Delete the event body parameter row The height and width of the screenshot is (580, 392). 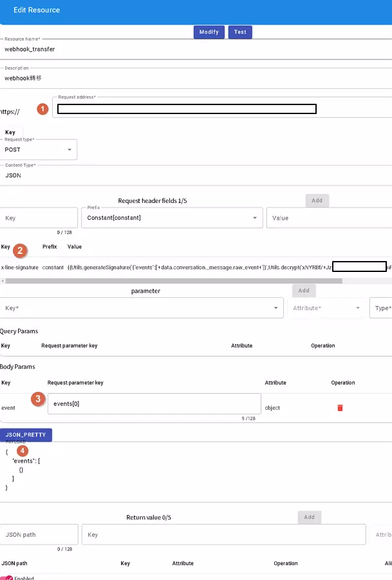(x=340, y=408)
